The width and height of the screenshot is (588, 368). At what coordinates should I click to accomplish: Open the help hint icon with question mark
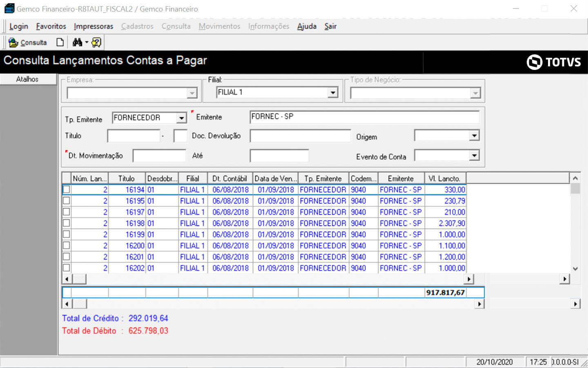[x=96, y=43]
